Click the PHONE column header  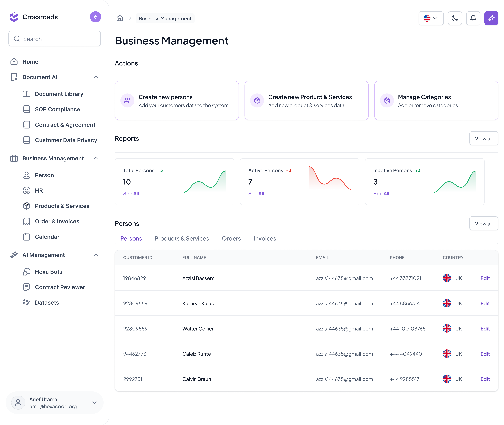point(397,258)
